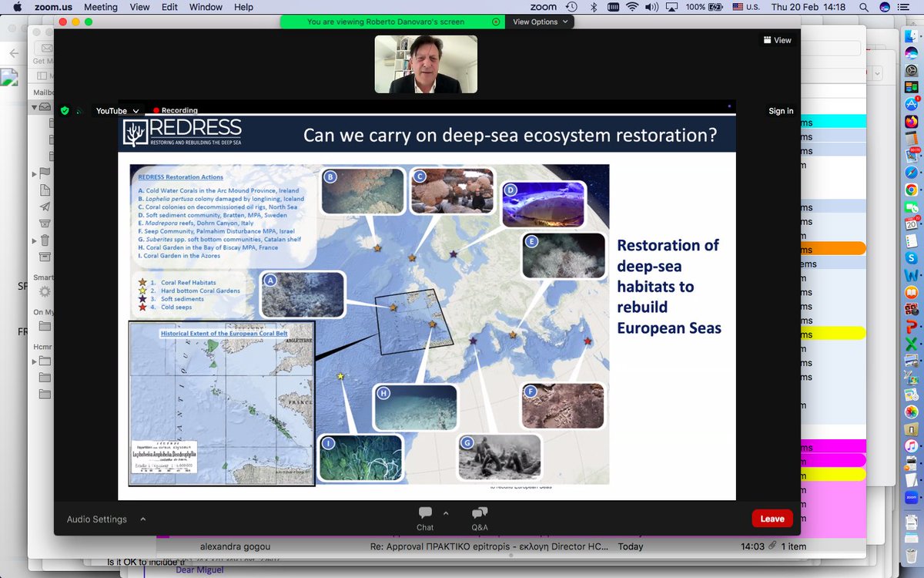924x578 pixels.
Task: Open the Help menu
Action: pos(243,7)
